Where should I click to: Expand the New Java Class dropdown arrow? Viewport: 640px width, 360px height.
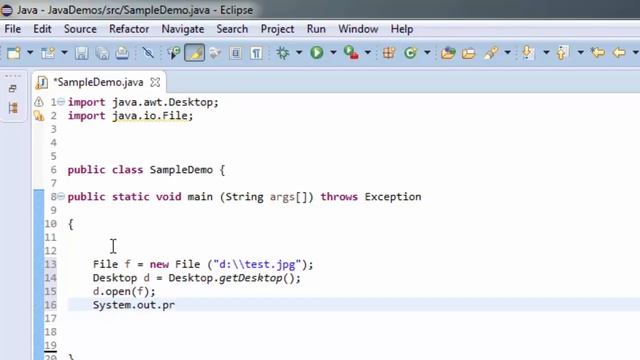[x=427, y=53]
